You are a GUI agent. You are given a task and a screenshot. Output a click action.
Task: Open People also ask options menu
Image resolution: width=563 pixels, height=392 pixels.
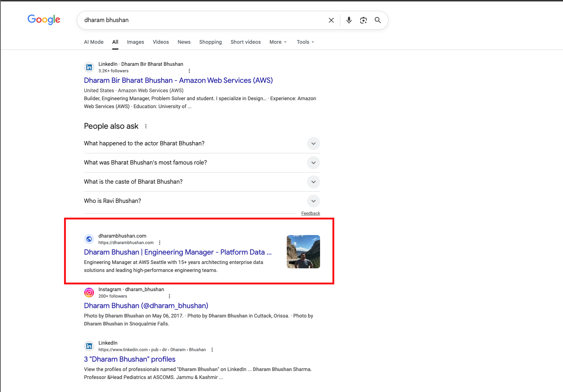pyautogui.click(x=146, y=126)
